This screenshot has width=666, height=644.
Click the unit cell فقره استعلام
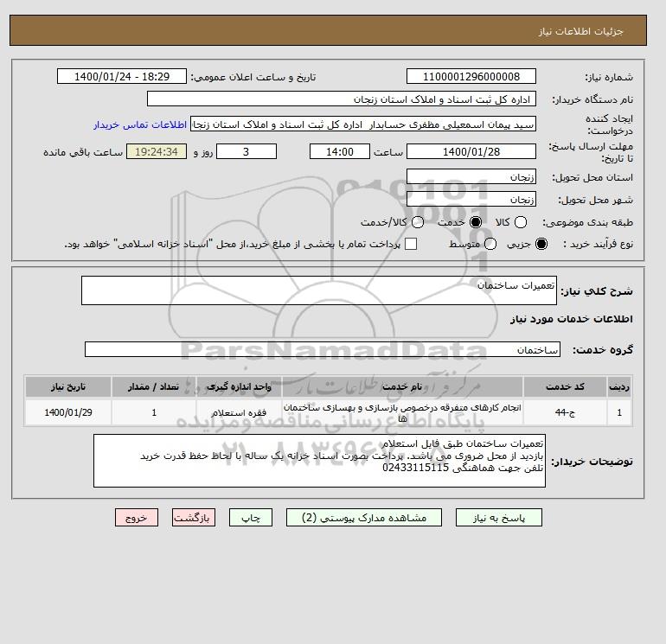coord(239,412)
